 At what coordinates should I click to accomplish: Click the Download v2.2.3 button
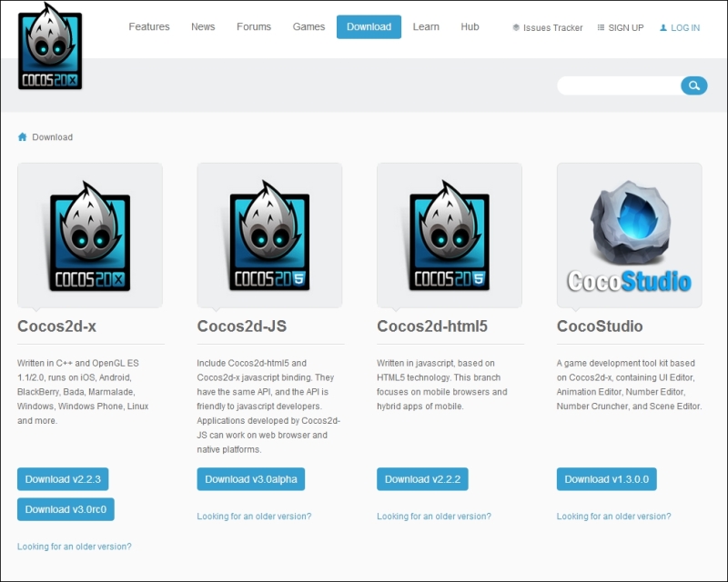[x=63, y=479]
